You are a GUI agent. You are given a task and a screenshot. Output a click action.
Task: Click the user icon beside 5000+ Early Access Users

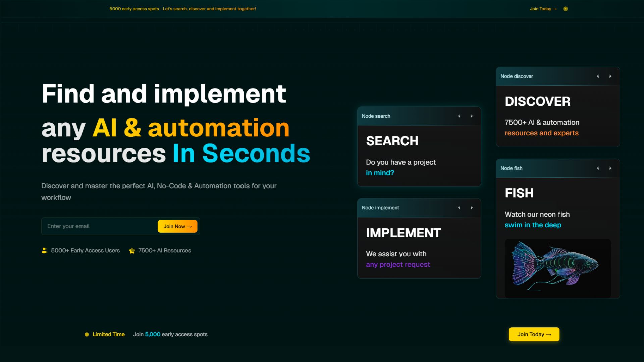(44, 250)
